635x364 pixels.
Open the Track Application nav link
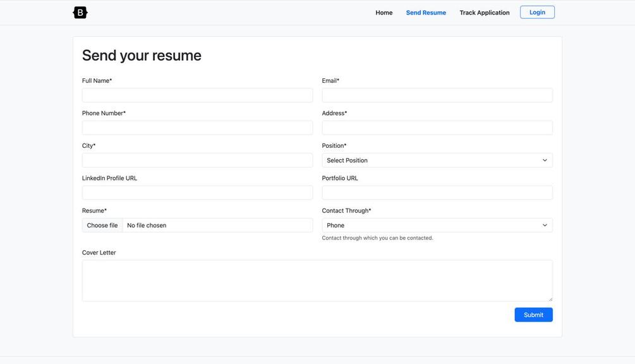pos(485,13)
